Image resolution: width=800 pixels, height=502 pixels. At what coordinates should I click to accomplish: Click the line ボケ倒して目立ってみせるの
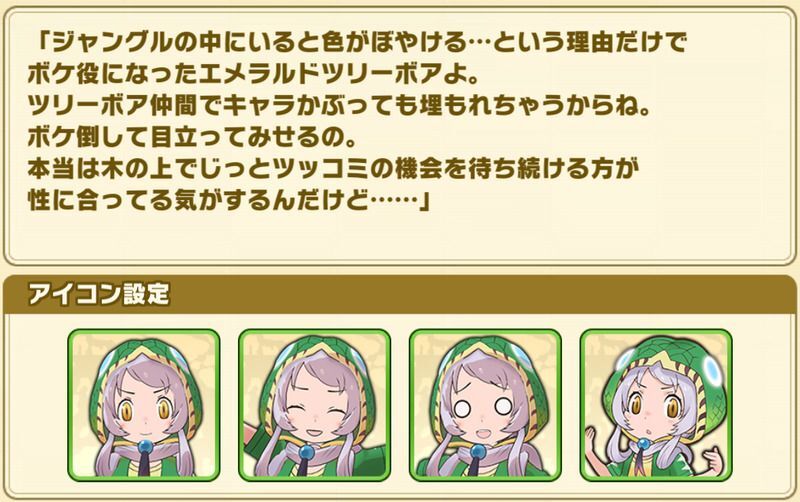(192, 138)
